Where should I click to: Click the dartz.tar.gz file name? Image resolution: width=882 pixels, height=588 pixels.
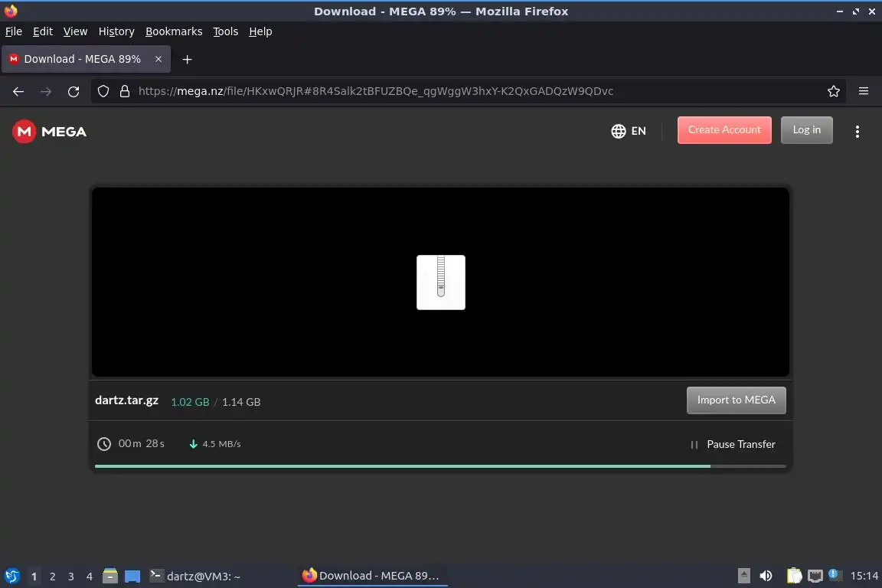point(126,400)
